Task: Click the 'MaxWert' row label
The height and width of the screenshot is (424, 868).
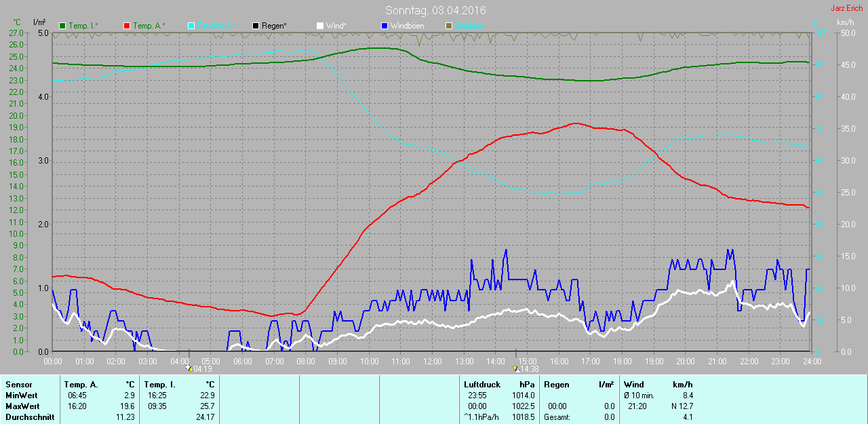Action: pyautogui.click(x=22, y=406)
